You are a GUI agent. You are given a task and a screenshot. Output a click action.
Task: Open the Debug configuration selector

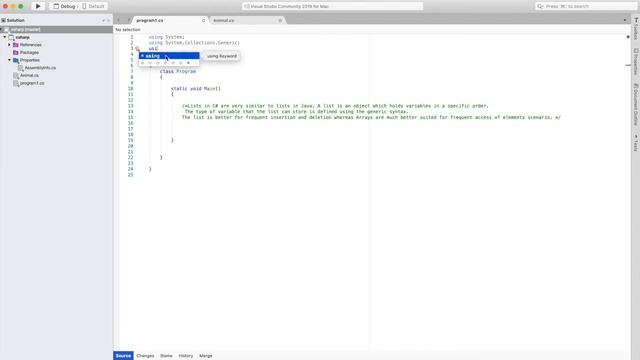pyautogui.click(x=64, y=7)
